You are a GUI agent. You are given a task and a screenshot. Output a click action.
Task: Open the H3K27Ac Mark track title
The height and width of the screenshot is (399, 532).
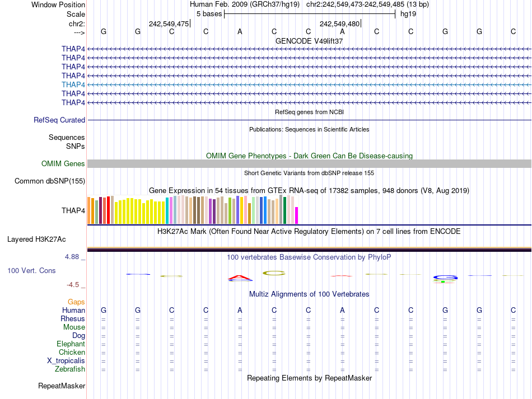point(309,232)
